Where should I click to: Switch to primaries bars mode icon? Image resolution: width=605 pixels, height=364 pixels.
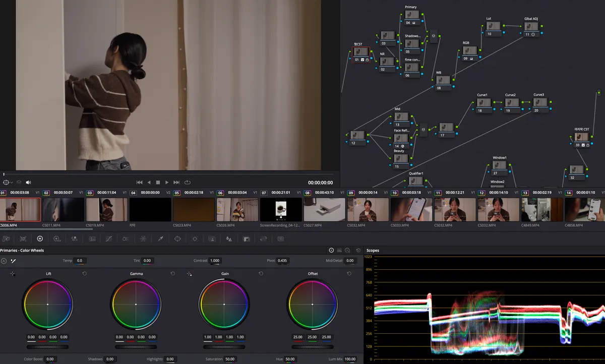339,250
